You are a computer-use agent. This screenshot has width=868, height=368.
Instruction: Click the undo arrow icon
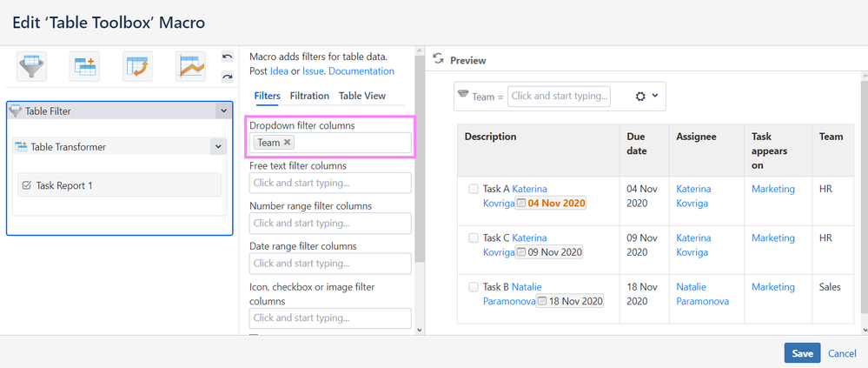tap(228, 57)
